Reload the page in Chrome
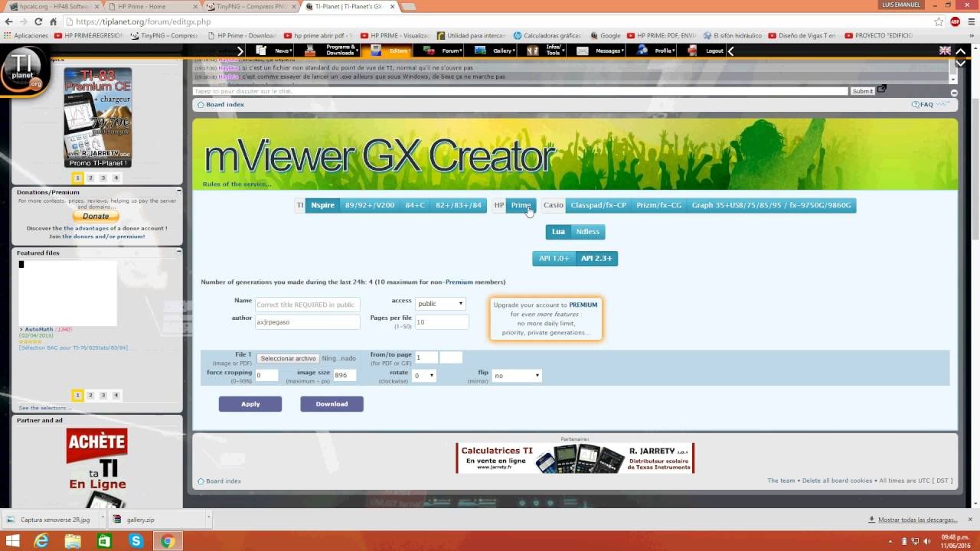The height and width of the screenshot is (551, 980). (38, 21)
